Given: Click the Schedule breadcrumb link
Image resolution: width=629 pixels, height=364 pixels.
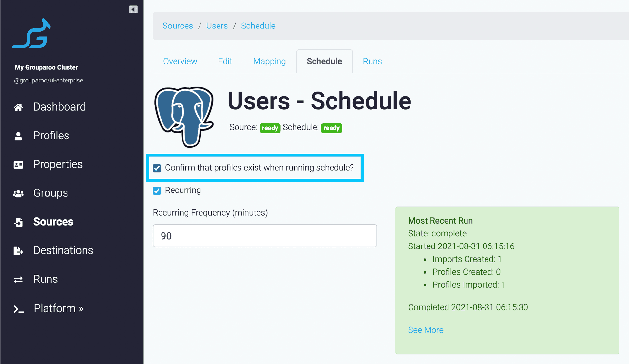Looking at the screenshot, I should 258,26.
